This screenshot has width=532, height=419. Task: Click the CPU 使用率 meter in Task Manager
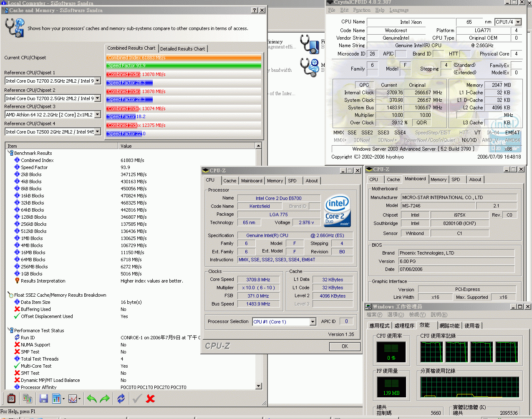click(x=391, y=352)
